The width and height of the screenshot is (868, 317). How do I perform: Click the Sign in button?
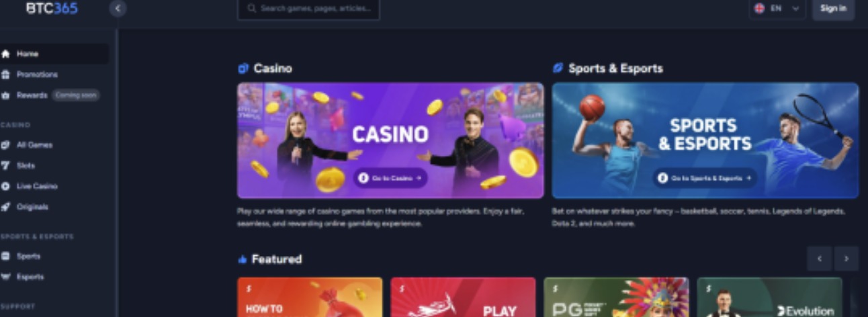click(x=834, y=9)
